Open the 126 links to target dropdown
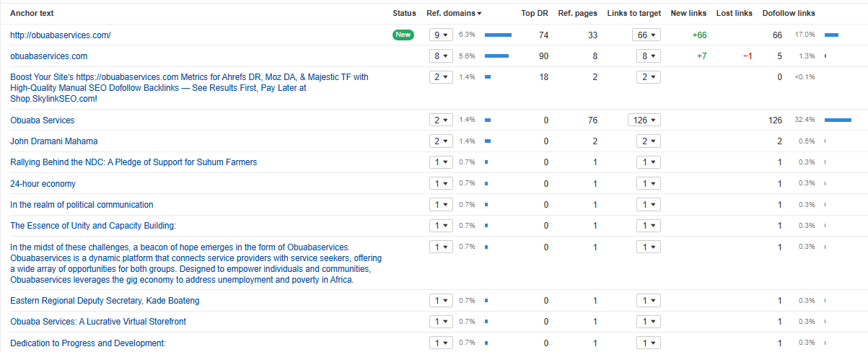 click(644, 120)
